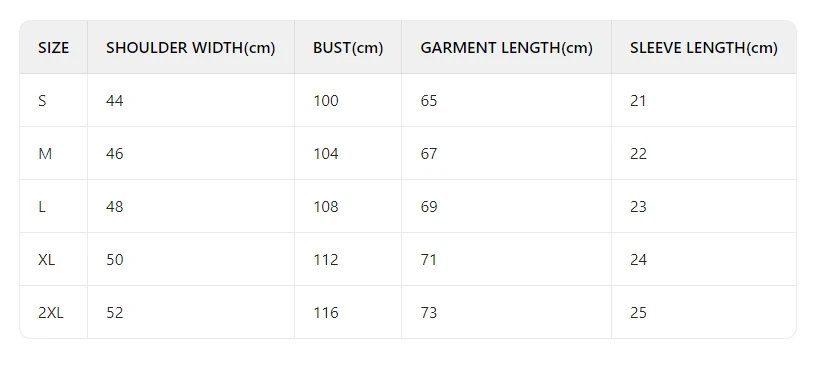Select the SHOULDER WIDTH(cm) header
This screenshot has width=817, height=365.
tap(190, 48)
